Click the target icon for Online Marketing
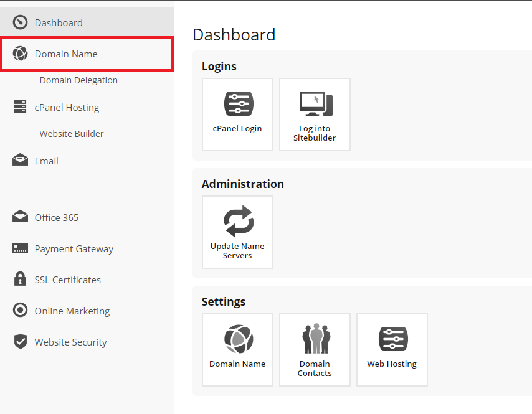 [20, 310]
